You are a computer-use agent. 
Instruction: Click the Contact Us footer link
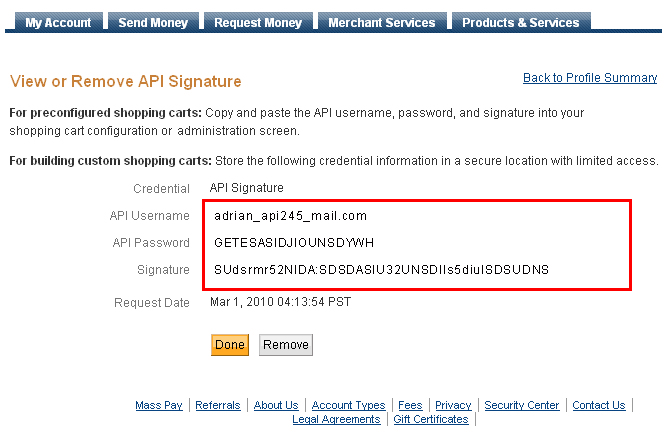599,405
